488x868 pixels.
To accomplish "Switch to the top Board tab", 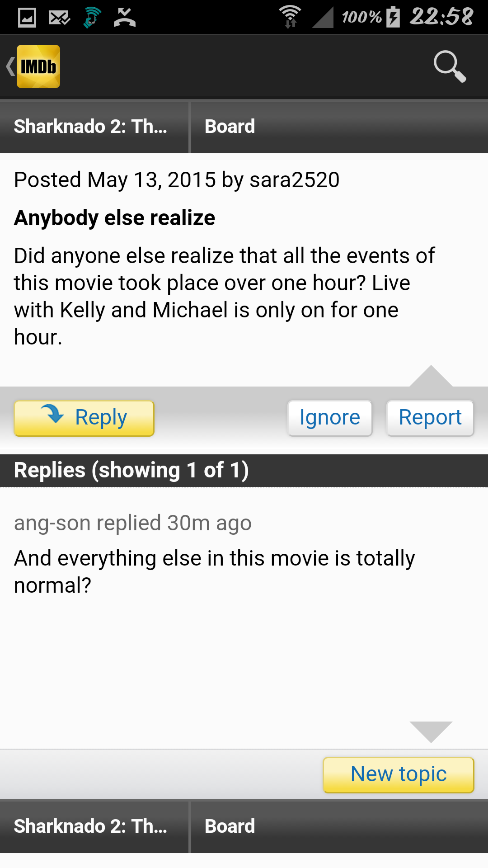I will tap(339, 127).
